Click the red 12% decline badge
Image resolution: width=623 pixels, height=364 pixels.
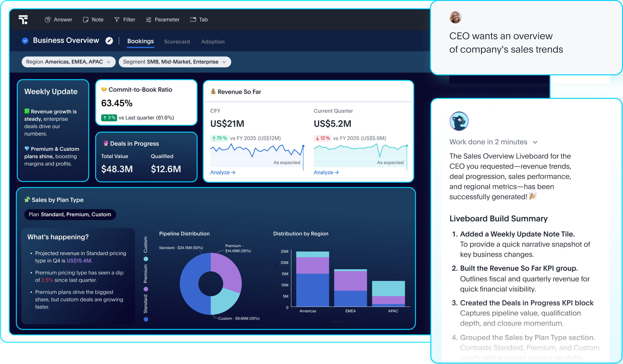tap(322, 138)
